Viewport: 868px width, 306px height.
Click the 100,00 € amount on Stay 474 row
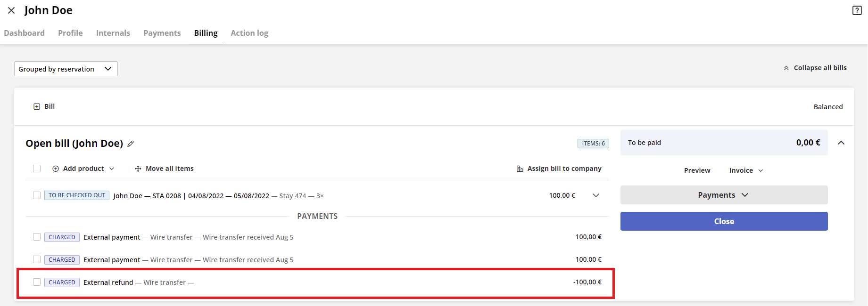pyautogui.click(x=562, y=195)
